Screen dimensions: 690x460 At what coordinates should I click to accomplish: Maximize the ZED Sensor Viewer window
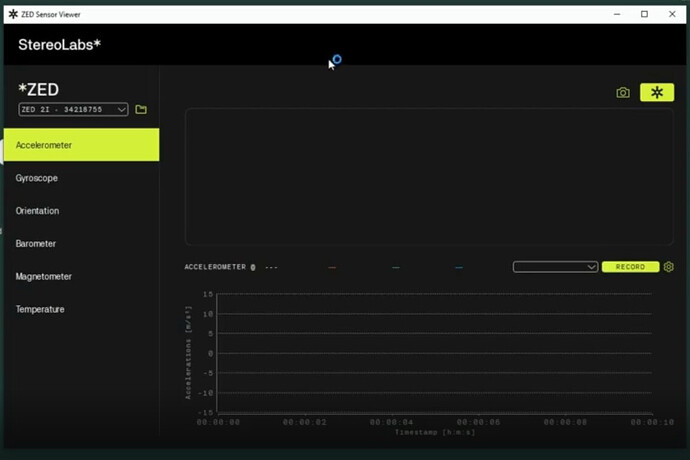[x=644, y=14]
